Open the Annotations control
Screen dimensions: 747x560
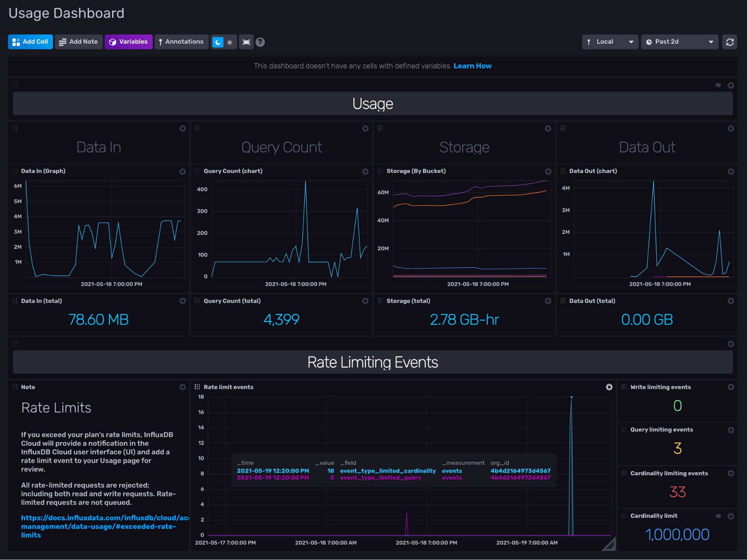coord(181,41)
